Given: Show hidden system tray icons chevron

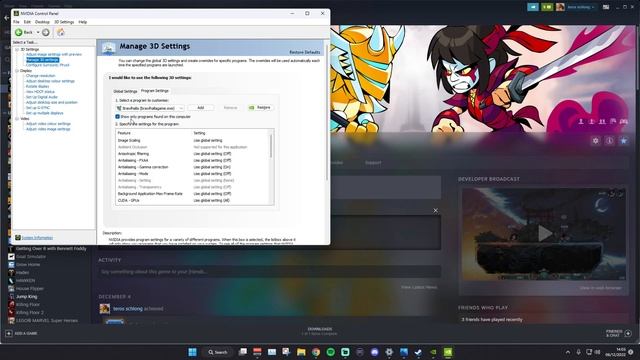Looking at the screenshot, I should [567, 352].
